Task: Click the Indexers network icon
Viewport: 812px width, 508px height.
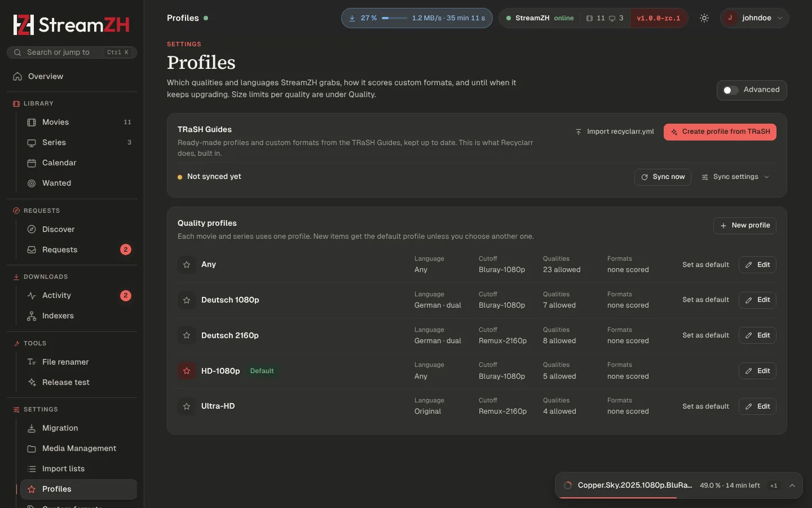Action: pos(32,316)
